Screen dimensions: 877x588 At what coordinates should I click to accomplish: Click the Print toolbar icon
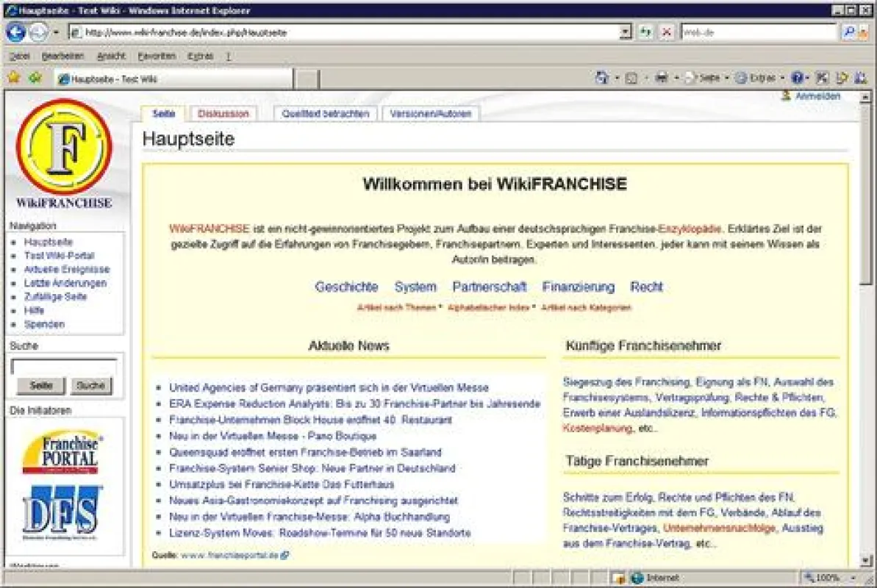click(x=661, y=78)
